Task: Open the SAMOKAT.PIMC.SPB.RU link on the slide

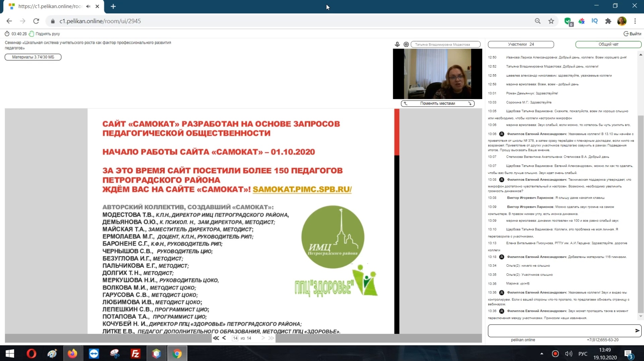Action: click(302, 189)
